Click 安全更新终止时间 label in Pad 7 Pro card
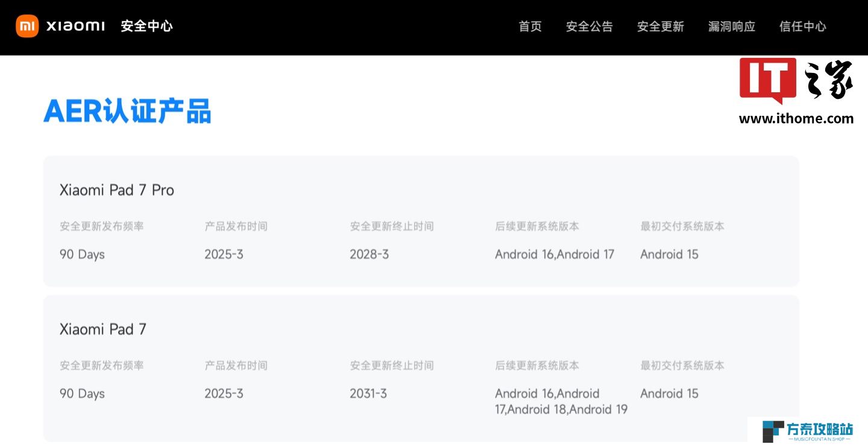 (392, 227)
